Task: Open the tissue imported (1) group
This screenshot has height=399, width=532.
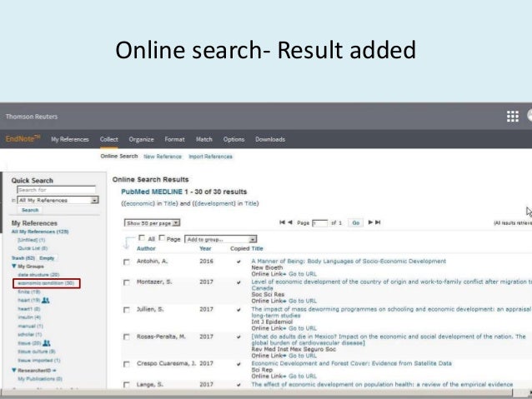Action: tap(39, 361)
